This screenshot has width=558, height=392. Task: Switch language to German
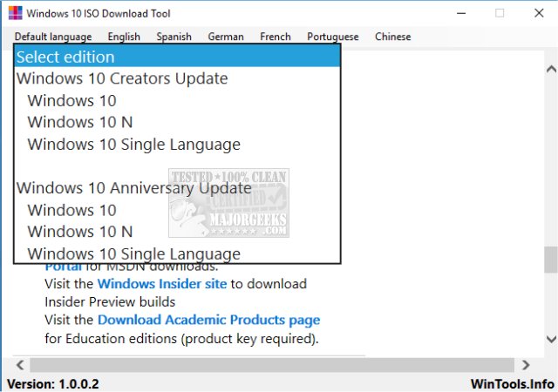[226, 37]
